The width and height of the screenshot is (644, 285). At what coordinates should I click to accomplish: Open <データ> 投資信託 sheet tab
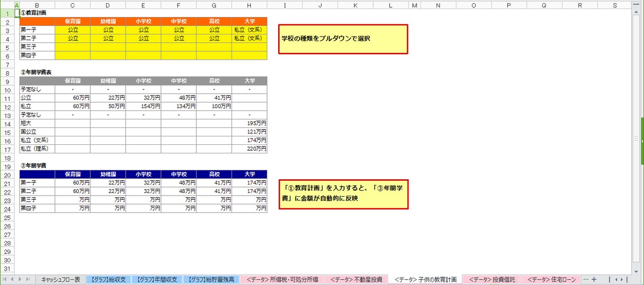point(491,279)
